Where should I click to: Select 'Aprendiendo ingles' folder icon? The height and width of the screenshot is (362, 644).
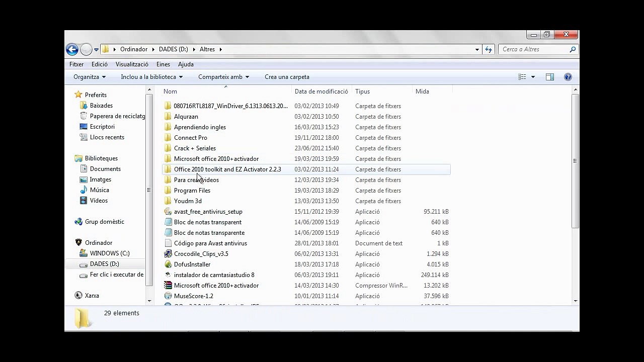point(168,127)
